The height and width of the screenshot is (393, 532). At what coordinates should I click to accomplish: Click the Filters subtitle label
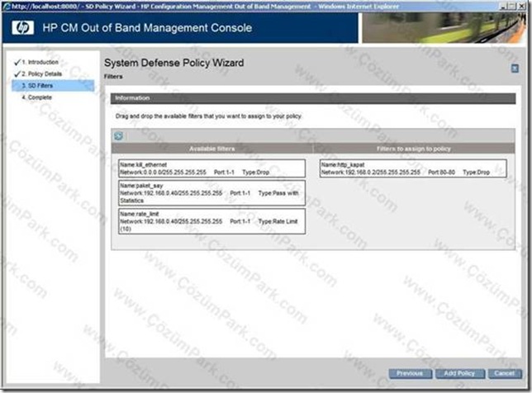click(113, 77)
